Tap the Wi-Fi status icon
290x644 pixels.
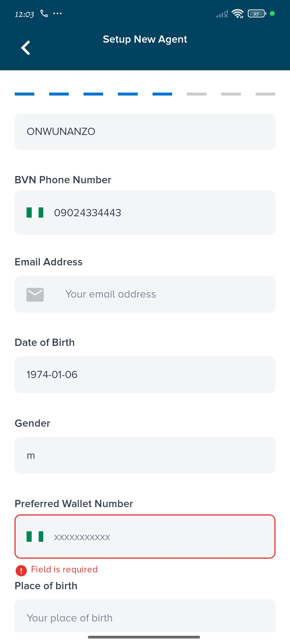(x=238, y=14)
